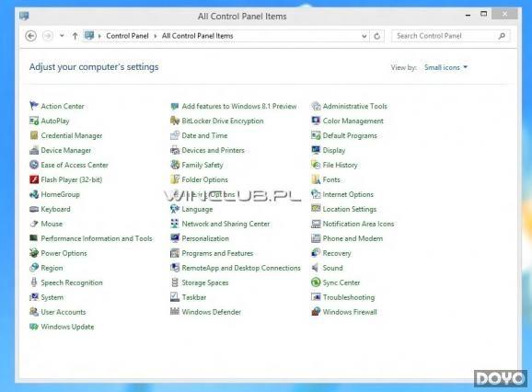This screenshot has height=392, width=532.
Task: Open the Display link
Action: click(x=334, y=150)
